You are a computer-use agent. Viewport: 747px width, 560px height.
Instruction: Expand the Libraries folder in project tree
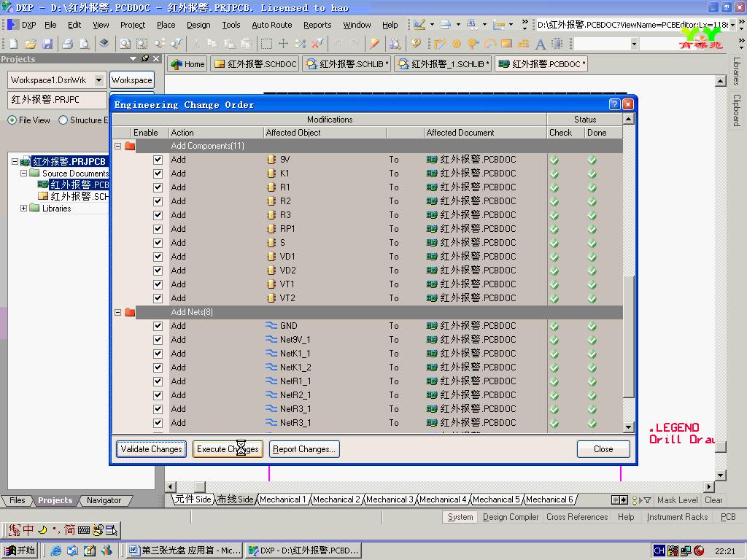point(23,208)
